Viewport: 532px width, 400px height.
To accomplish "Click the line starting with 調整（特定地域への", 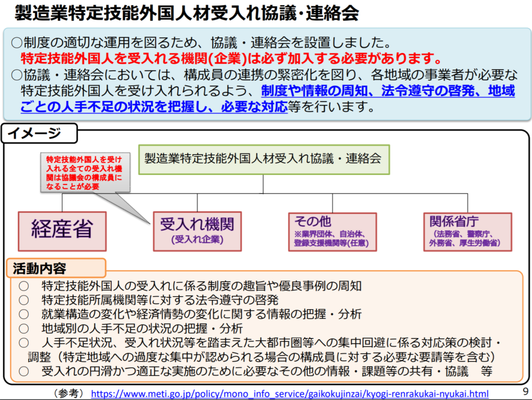I will [261, 357].
